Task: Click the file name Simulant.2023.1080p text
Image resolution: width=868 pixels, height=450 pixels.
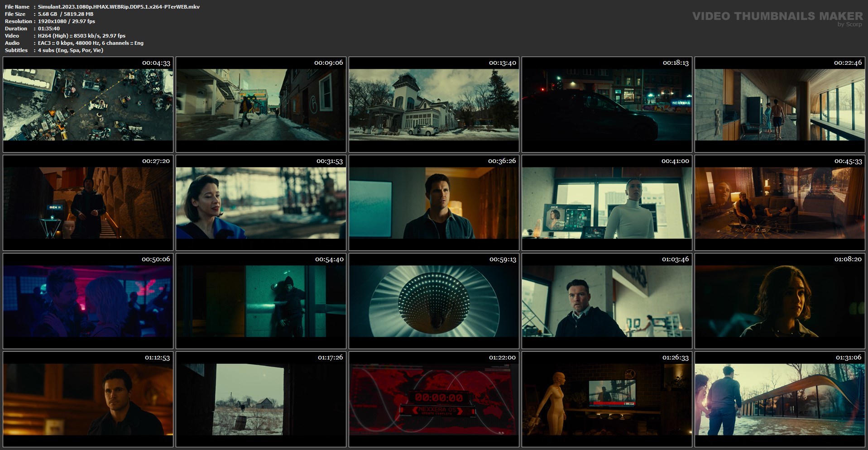Action: (119, 7)
